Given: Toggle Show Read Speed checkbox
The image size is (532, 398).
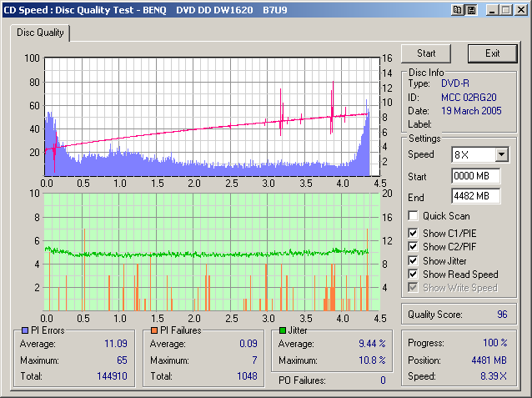Looking at the screenshot, I should click(x=414, y=275).
